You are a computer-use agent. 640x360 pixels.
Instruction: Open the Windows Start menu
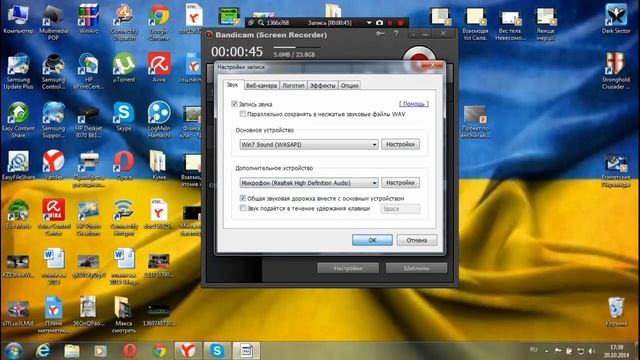click(13, 351)
